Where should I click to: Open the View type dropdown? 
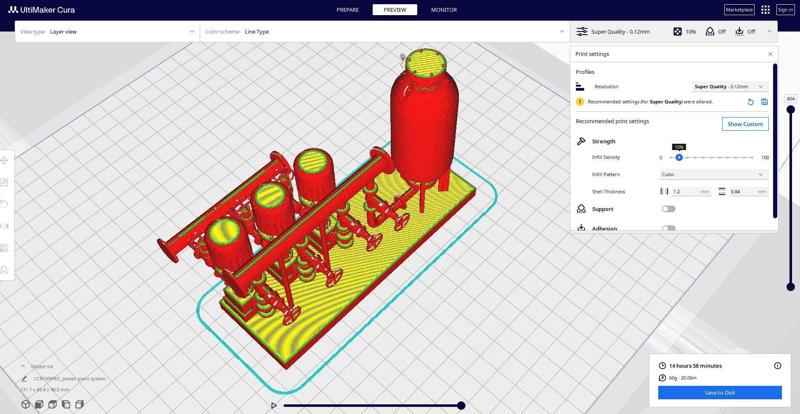pyautogui.click(x=107, y=32)
